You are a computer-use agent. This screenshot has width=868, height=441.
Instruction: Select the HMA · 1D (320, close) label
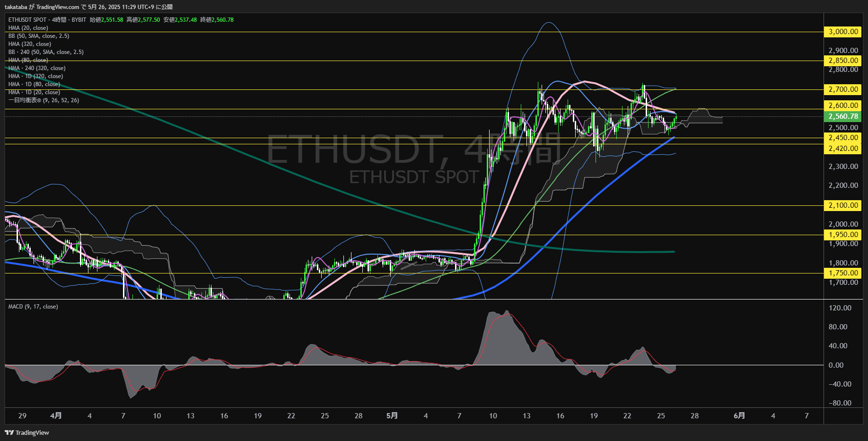[35, 76]
